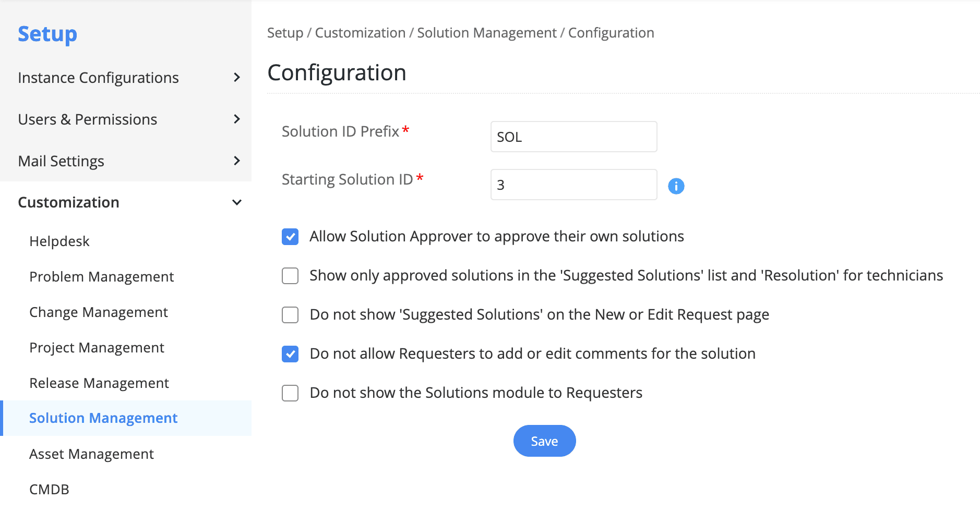Expand the Users & Permissions section
Screen dimensions: 980x512
point(236,119)
